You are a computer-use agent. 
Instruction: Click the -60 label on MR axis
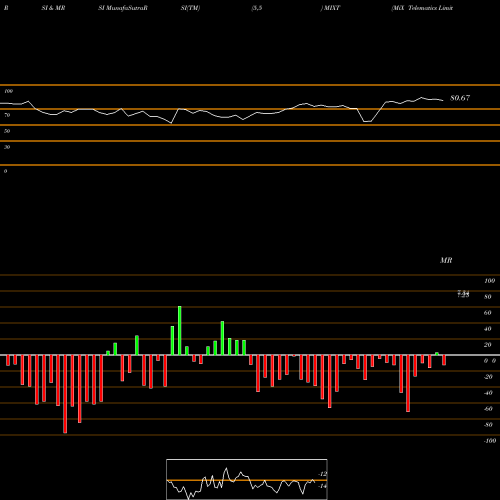point(488,409)
